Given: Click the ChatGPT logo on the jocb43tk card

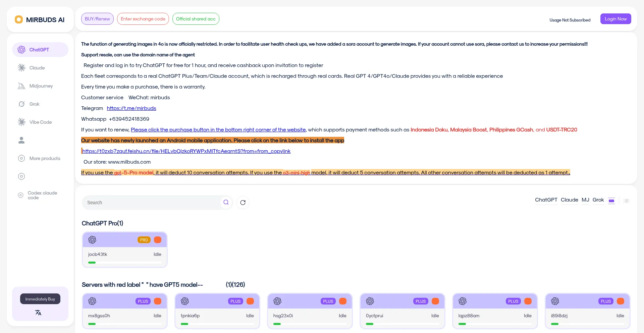Looking at the screenshot, I should [92, 240].
